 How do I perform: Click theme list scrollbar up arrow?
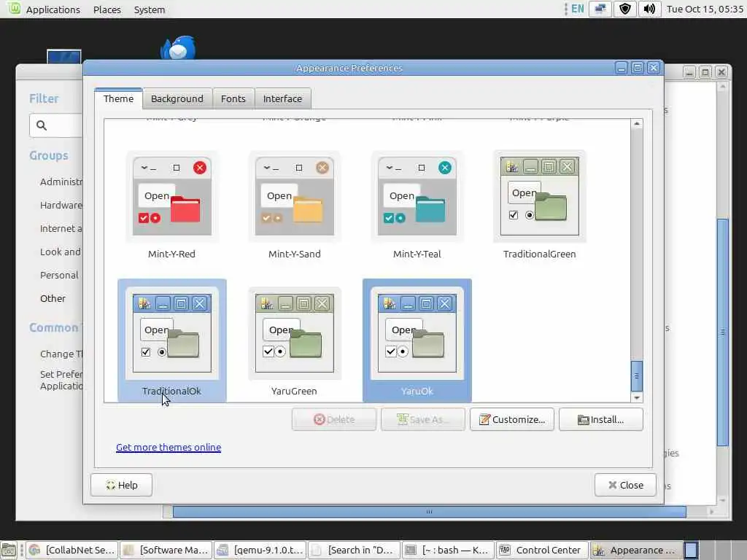637,124
